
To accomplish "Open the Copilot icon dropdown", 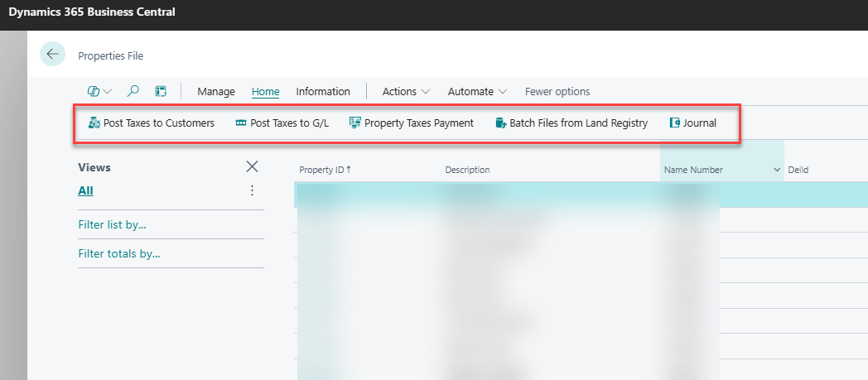I will pos(99,91).
